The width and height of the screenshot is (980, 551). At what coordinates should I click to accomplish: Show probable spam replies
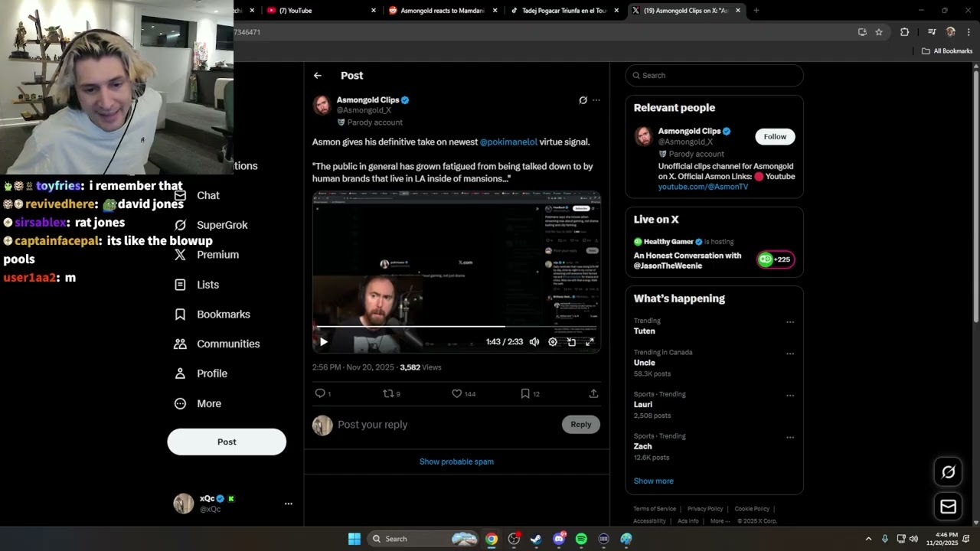(x=456, y=461)
